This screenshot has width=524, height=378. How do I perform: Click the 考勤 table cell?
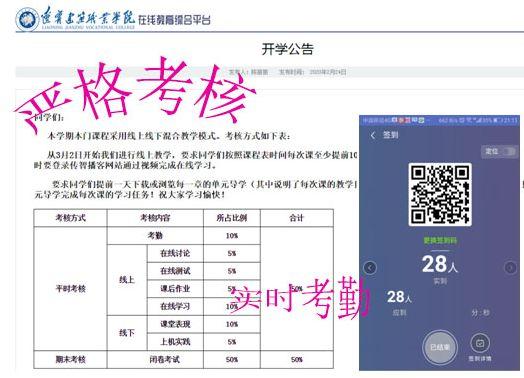pyautogui.click(x=155, y=236)
